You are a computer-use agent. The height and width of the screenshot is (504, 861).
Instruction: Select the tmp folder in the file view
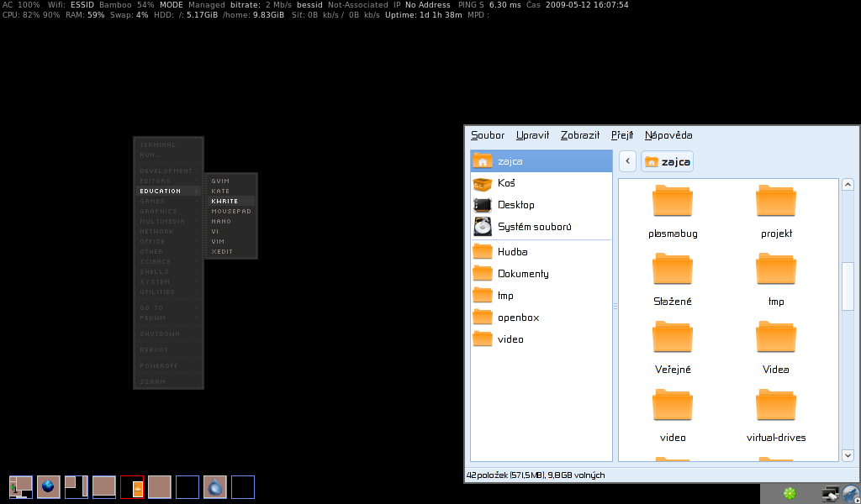click(776, 269)
